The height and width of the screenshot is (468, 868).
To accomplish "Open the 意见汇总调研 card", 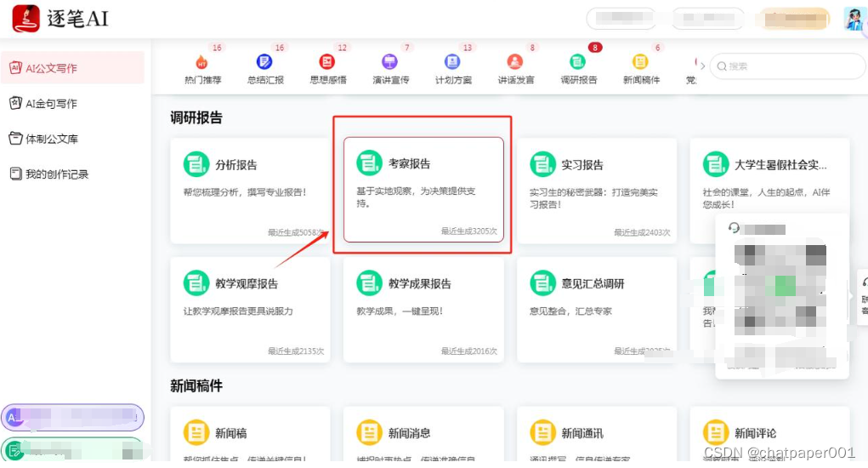I will click(597, 310).
